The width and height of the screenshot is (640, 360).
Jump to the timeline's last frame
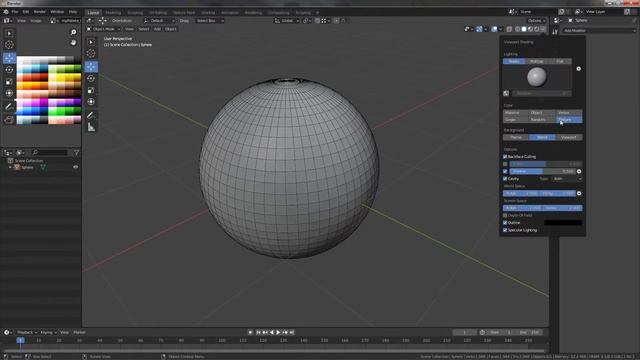pyautogui.click(x=292, y=332)
